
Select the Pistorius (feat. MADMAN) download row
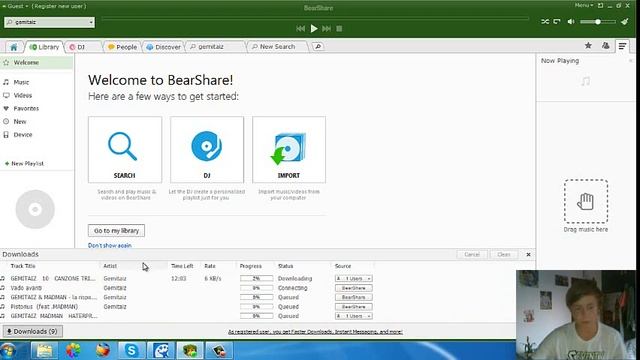coord(187,307)
